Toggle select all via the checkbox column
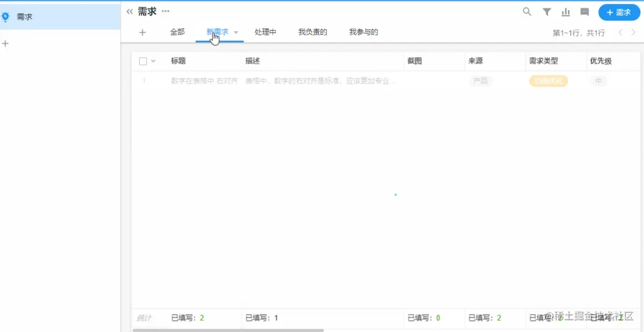The image size is (644, 332). click(141, 61)
